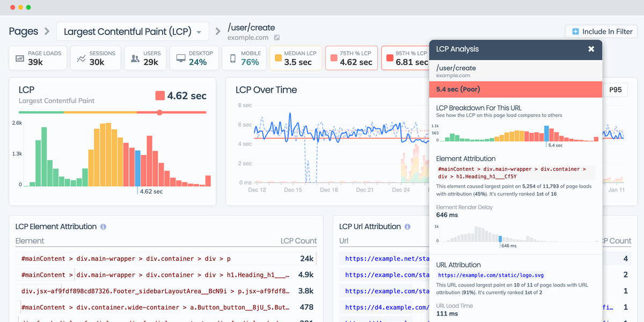
Task: Click the yellow Median LCP swatch
Action: click(278, 58)
